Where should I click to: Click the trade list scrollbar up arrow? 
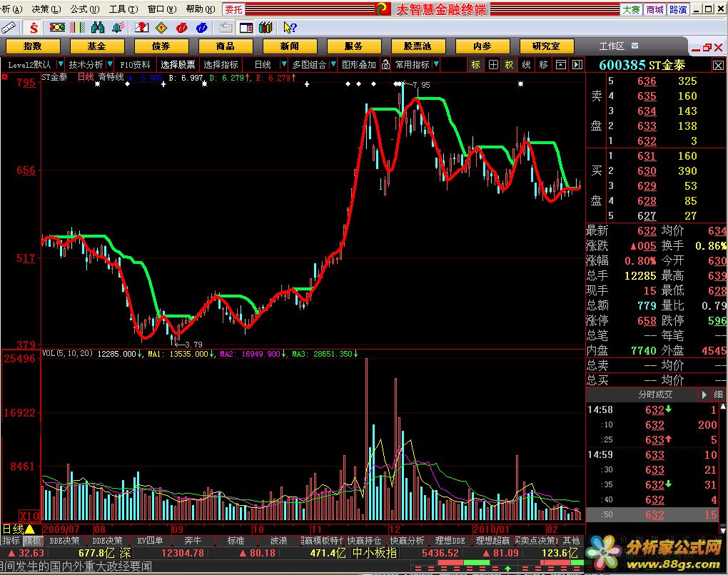coord(723,407)
